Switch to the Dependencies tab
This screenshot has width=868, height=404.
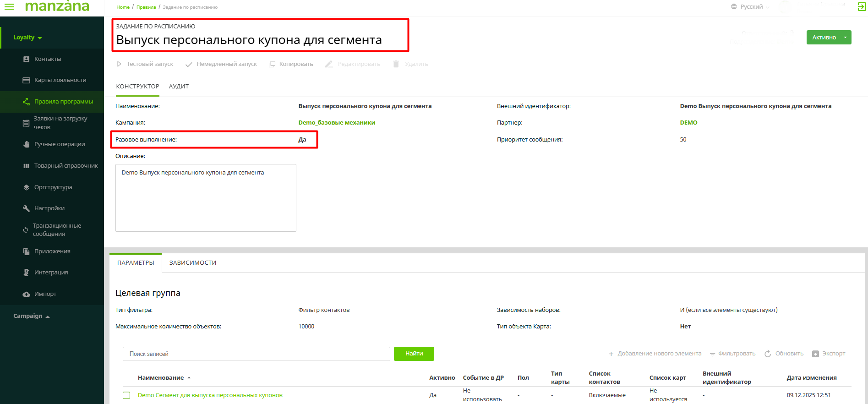(193, 263)
